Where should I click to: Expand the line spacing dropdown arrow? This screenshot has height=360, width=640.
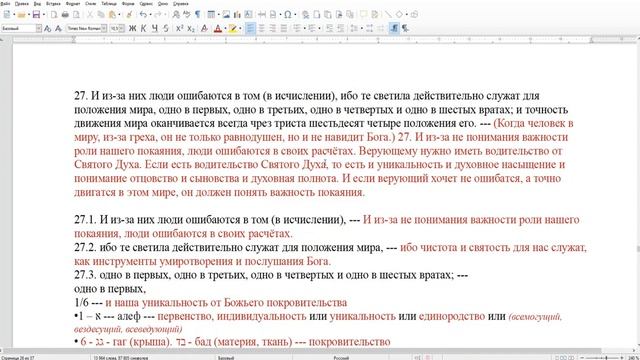tap(362, 29)
